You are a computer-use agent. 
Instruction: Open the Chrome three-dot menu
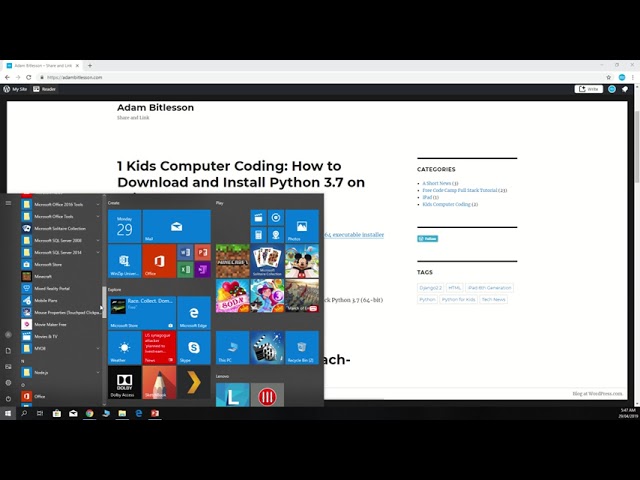click(633, 77)
